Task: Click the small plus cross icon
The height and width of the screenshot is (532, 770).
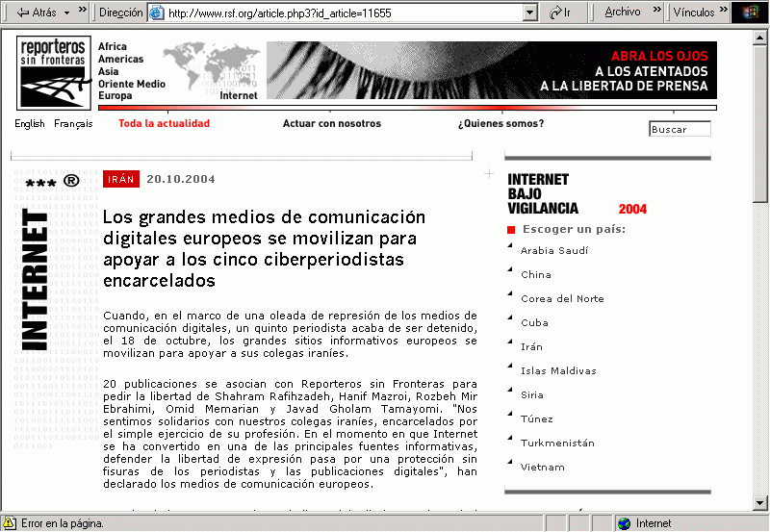Action: [489, 173]
